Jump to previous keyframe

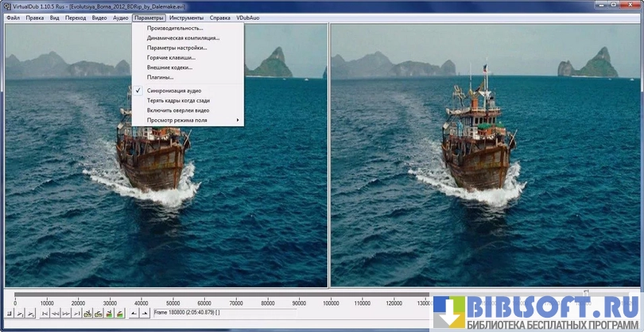87,314
